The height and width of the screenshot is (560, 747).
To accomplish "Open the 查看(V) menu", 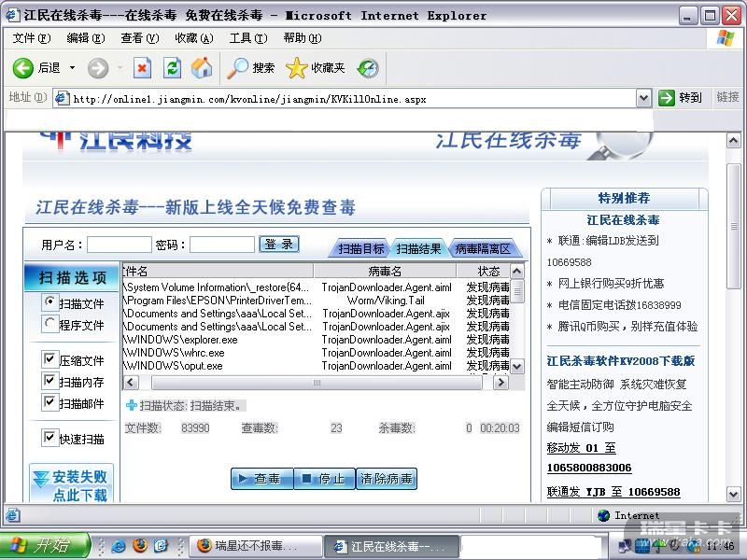I will pyautogui.click(x=139, y=38).
